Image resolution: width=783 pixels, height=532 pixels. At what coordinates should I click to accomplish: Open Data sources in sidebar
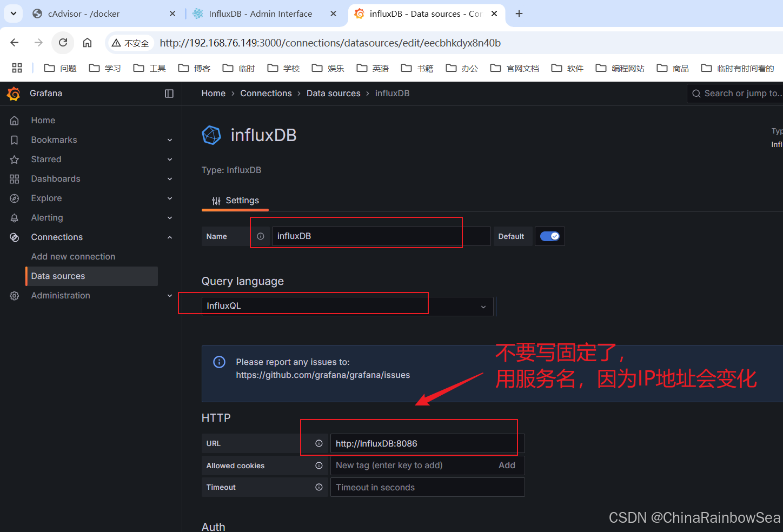[58, 276]
